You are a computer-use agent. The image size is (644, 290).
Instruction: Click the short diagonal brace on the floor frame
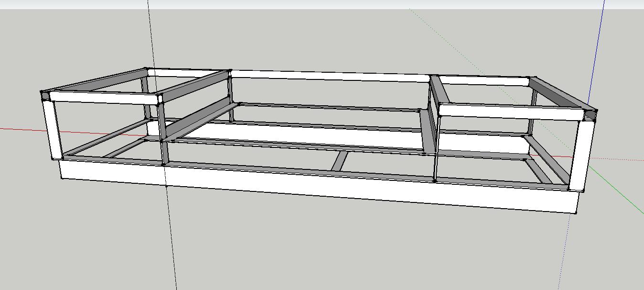pyautogui.click(x=340, y=161)
